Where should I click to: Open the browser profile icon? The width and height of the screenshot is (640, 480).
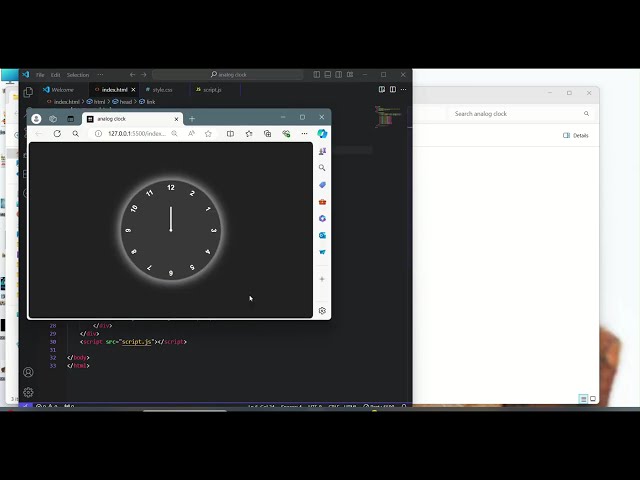pyautogui.click(x=36, y=119)
